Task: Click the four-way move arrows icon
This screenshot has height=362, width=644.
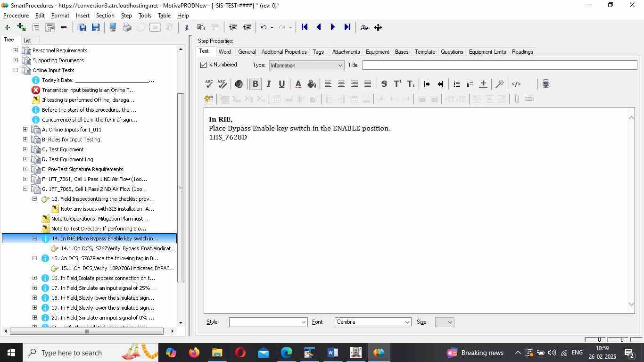Action: click(378, 27)
